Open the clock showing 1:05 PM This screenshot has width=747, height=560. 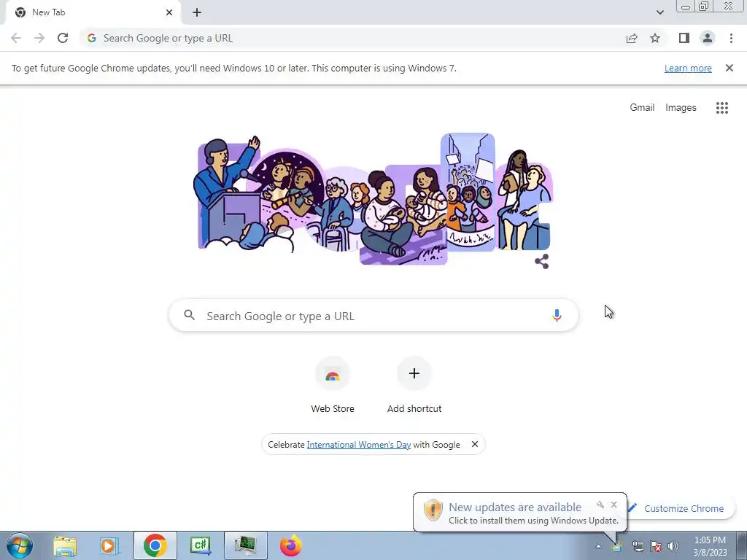(x=710, y=546)
